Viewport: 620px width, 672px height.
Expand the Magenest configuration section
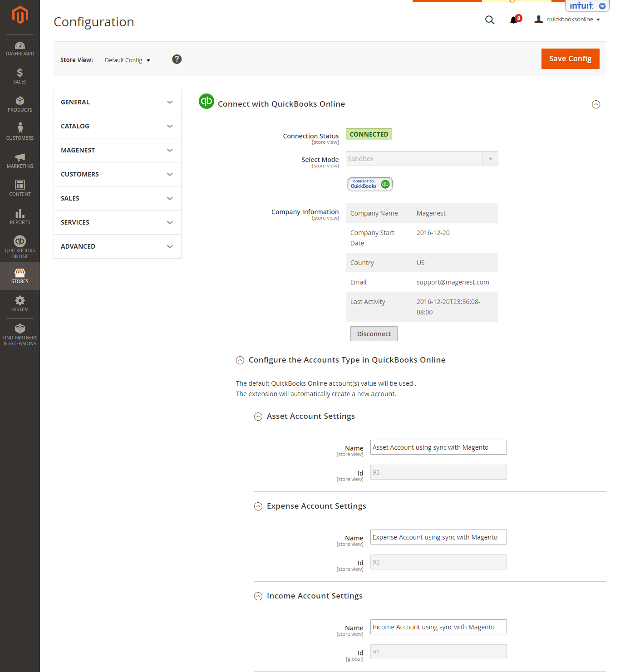click(118, 150)
